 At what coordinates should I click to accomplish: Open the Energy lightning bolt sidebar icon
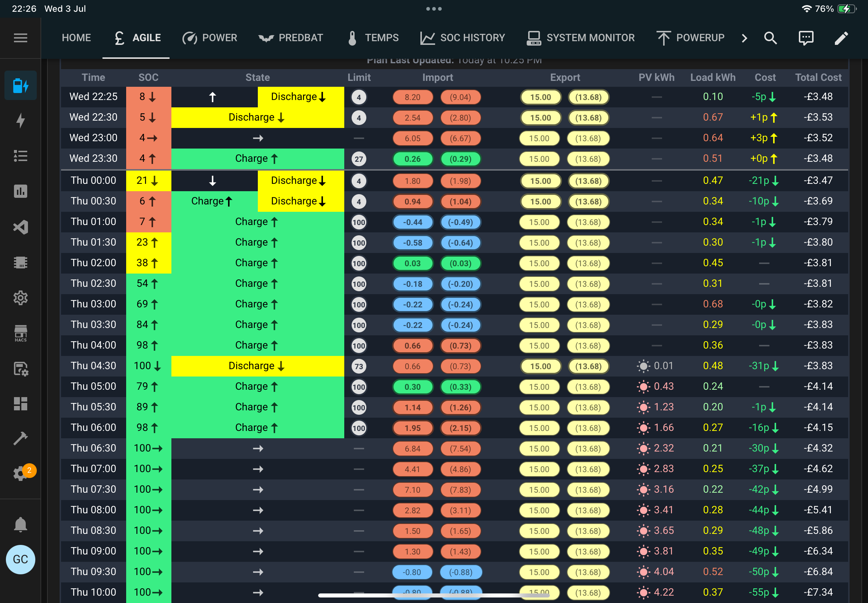(20, 121)
